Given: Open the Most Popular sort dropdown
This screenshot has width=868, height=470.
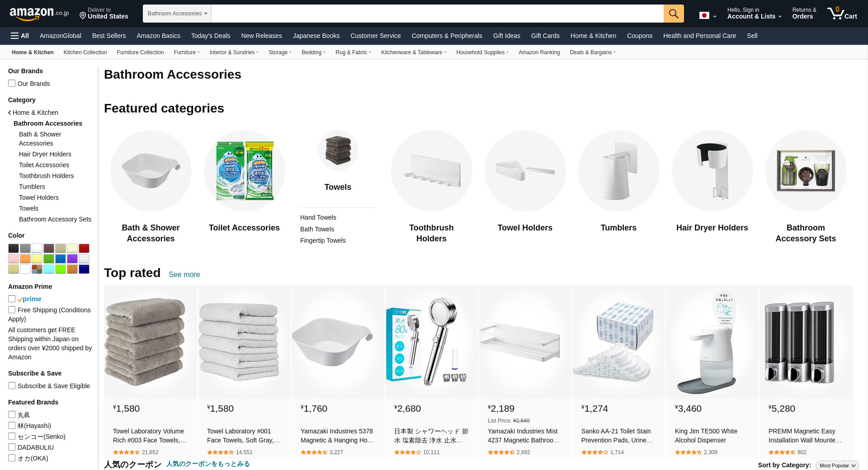Looking at the screenshot, I should point(837,465).
